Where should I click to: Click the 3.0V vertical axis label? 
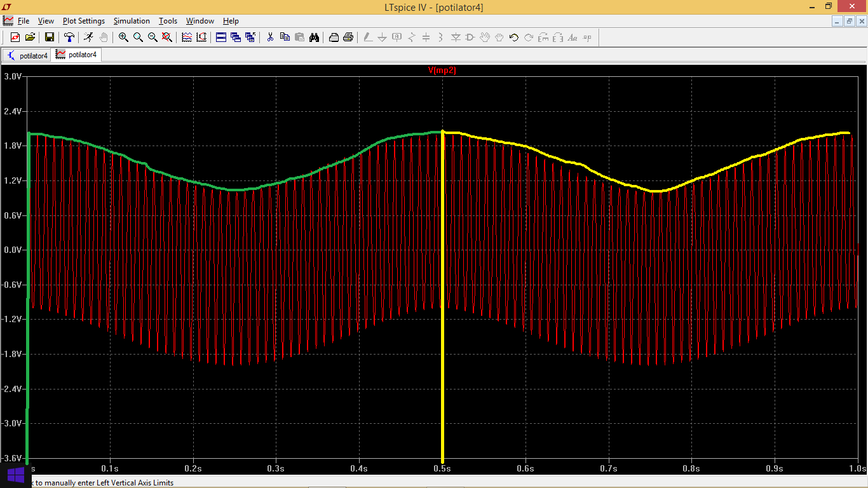[13, 76]
